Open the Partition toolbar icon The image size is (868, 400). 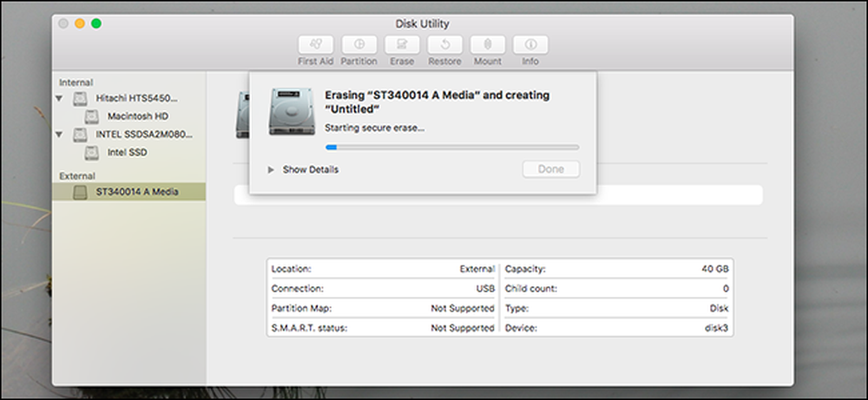tap(358, 45)
